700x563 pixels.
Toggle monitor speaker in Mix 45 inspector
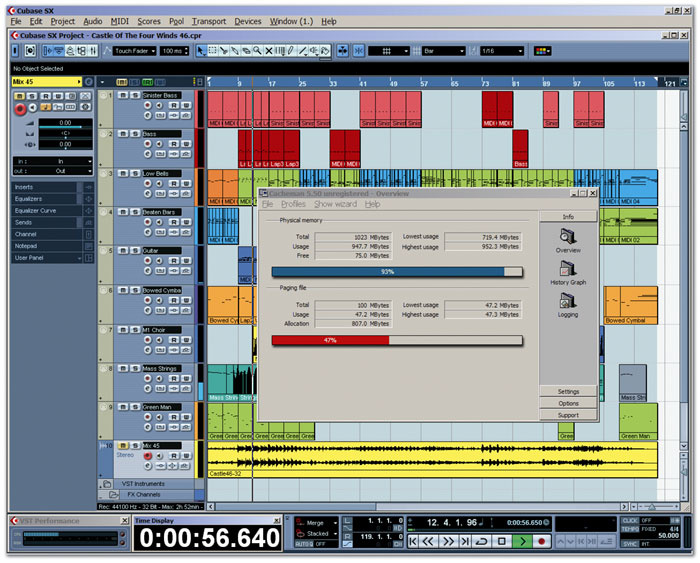(x=33, y=107)
